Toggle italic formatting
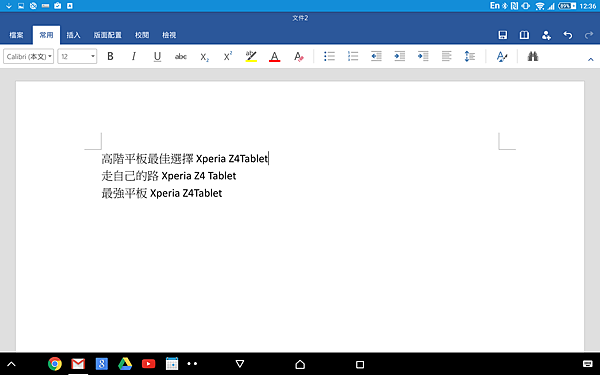This screenshot has width=600, height=375. click(134, 57)
